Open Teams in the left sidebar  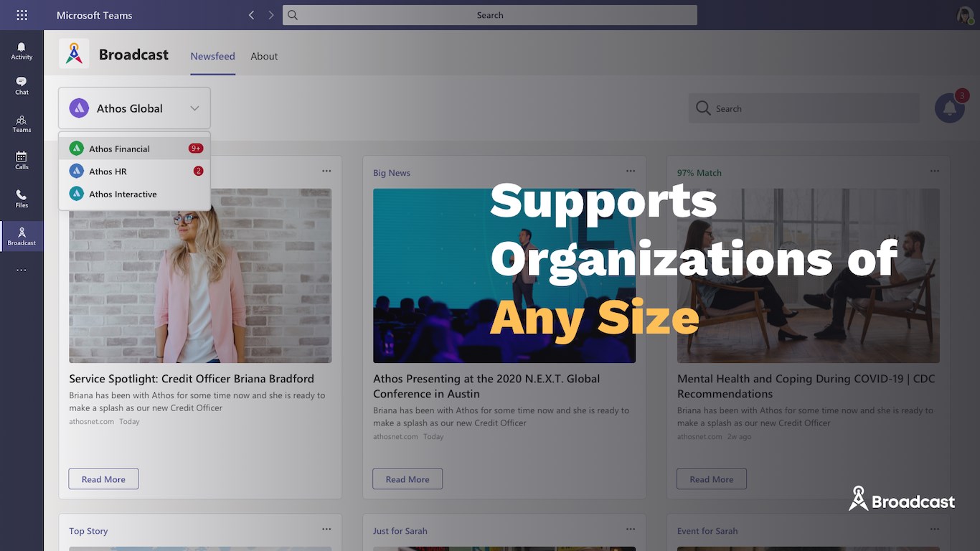click(22, 123)
